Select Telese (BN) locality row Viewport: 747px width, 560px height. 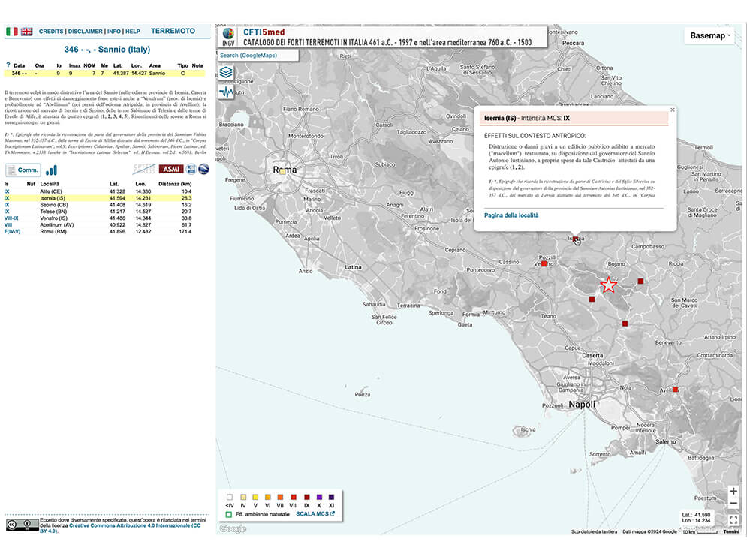coord(98,212)
